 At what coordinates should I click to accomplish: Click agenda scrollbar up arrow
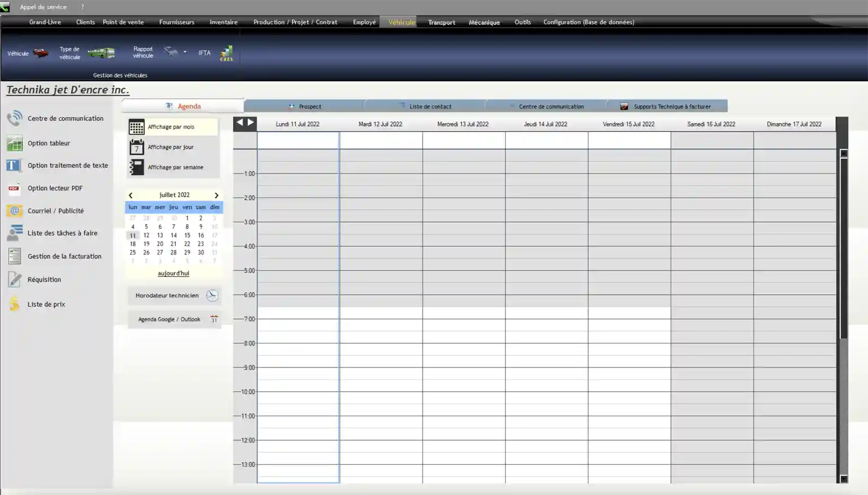tap(844, 154)
